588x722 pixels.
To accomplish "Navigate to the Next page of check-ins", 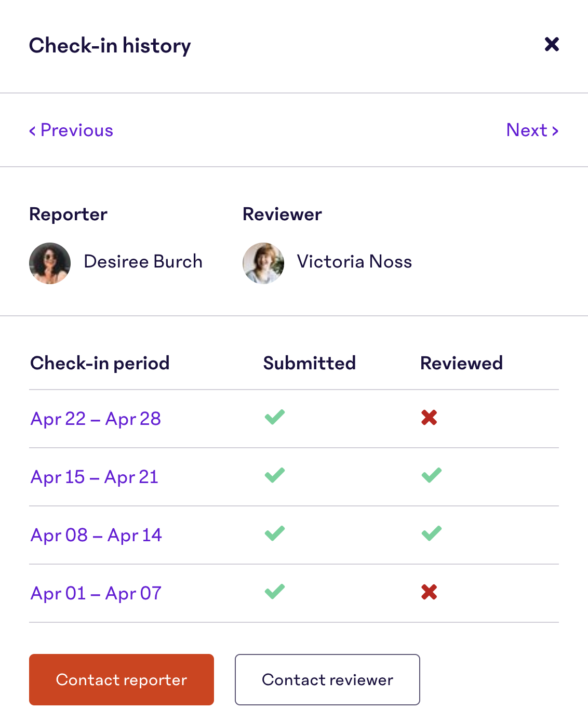I will (532, 130).
